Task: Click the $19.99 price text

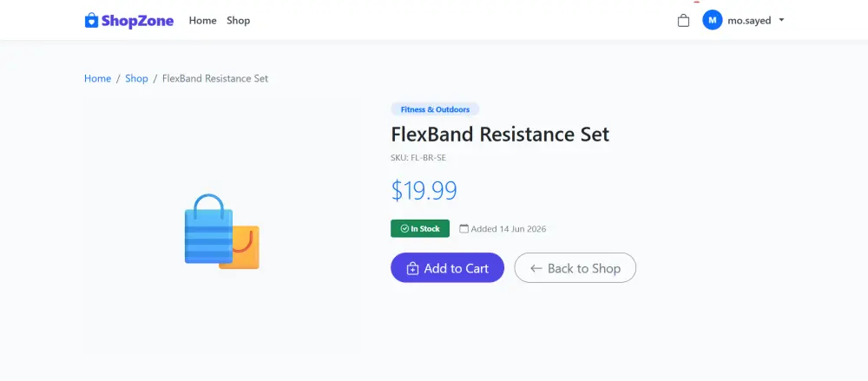Action: 424,191
